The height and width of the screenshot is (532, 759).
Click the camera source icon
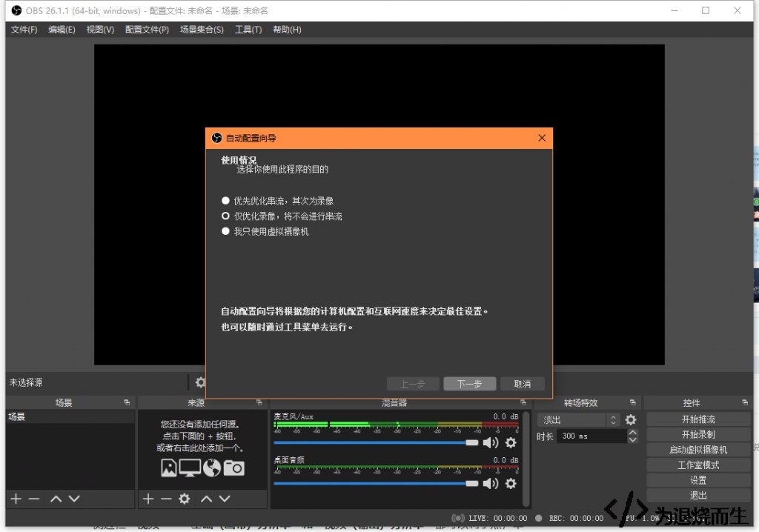coord(233,468)
